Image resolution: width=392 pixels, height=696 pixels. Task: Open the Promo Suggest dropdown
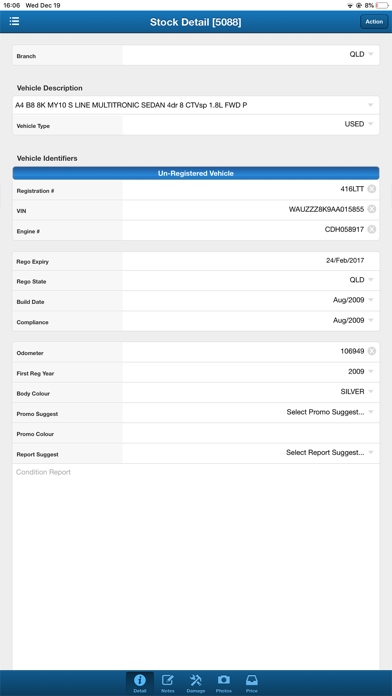pos(251,412)
